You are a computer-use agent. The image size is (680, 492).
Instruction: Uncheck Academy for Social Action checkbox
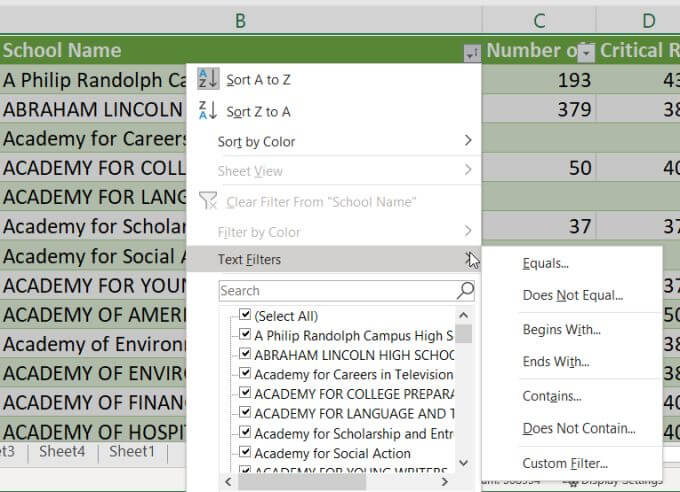click(x=245, y=453)
